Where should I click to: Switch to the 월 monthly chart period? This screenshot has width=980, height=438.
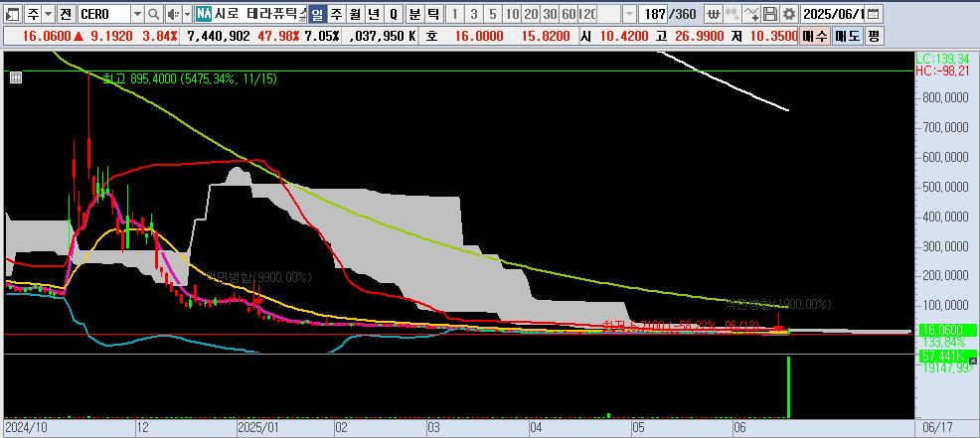click(355, 13)
